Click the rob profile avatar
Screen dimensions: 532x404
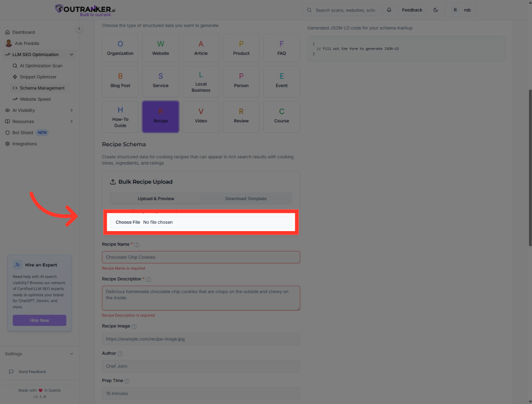[x=461, y=10]
